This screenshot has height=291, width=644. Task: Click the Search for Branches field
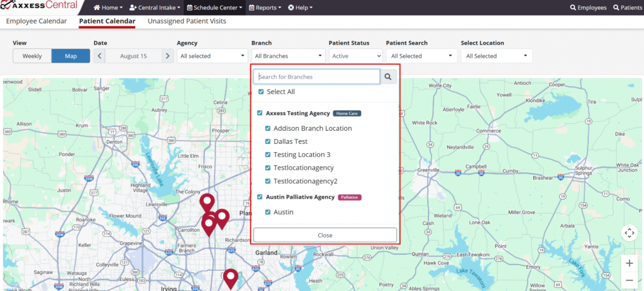tap(317, 77)
